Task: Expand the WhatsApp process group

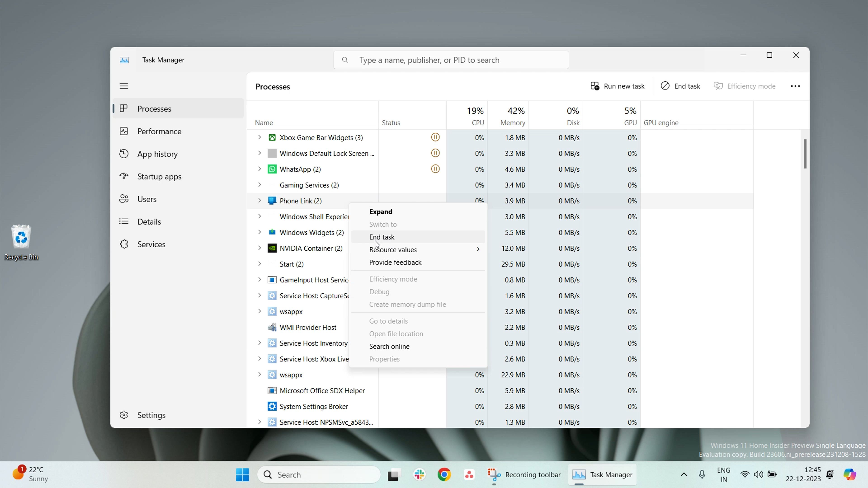Action: [x=259, y=169]
